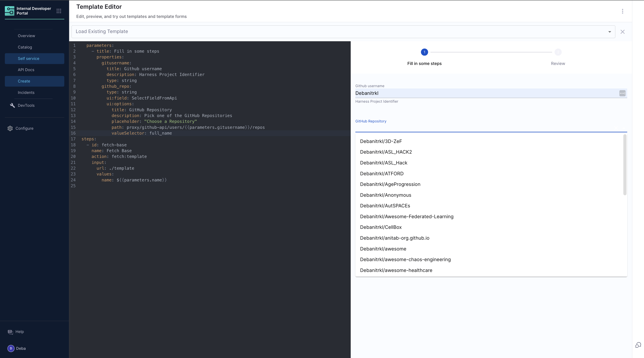Click the Internal Developer Portal logo icon
The width and height of the screenshot is (644, 358).
coord(10,11)
